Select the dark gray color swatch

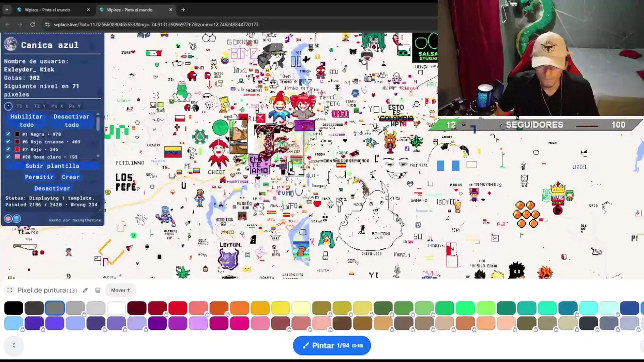pyautogui.click(x=34, y=308)
